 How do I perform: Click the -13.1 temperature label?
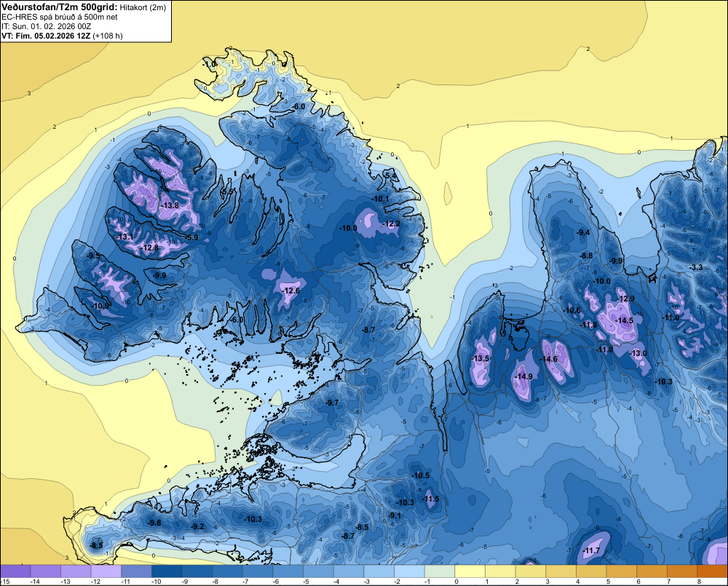pyautogui.click(x=124, y=237)
